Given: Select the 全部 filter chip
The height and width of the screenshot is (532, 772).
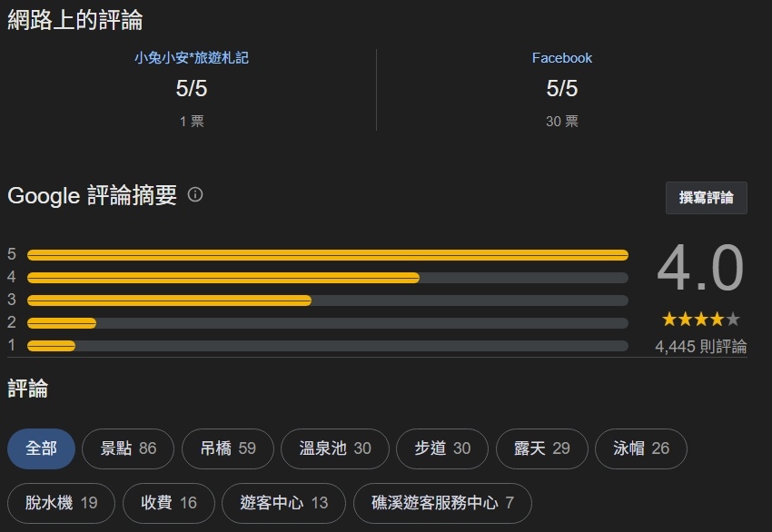Looking at the screenshot, I should (41, 448).
